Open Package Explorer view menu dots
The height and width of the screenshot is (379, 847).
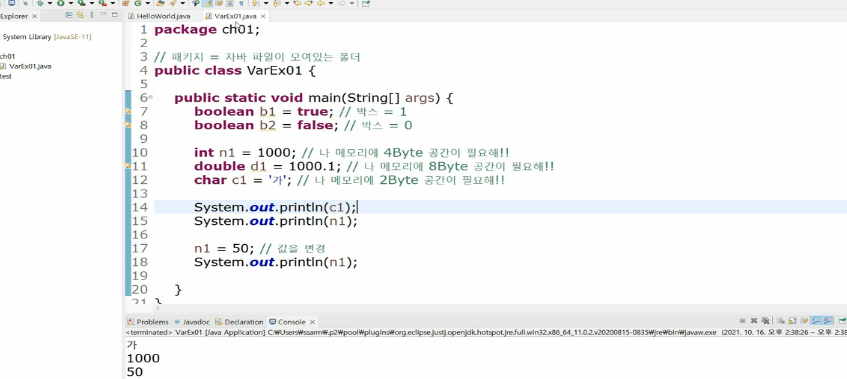point(91,15)
